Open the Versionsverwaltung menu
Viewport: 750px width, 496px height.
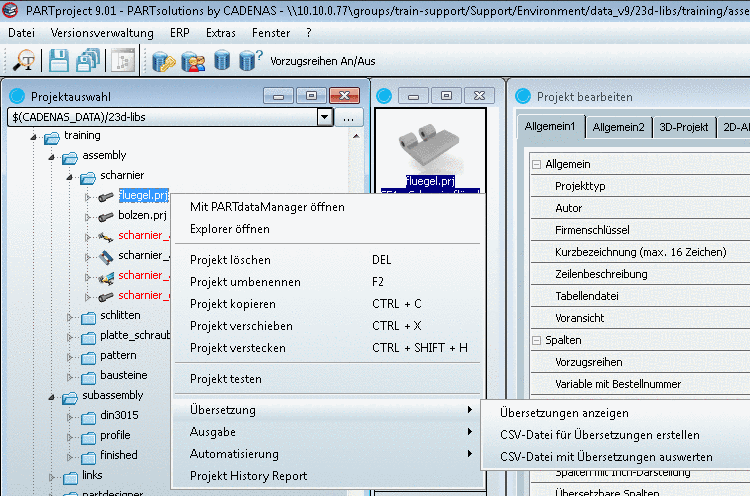point(102,33)
